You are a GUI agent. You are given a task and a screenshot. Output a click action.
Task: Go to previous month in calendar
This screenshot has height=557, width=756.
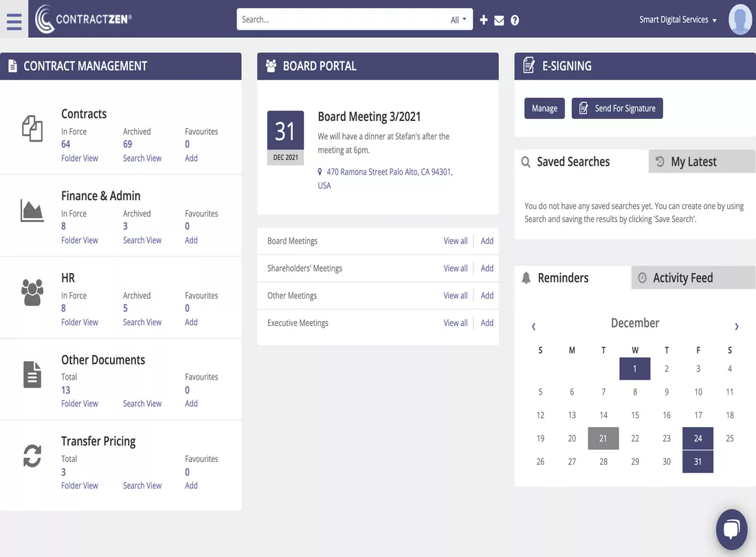tap(533, 327)
